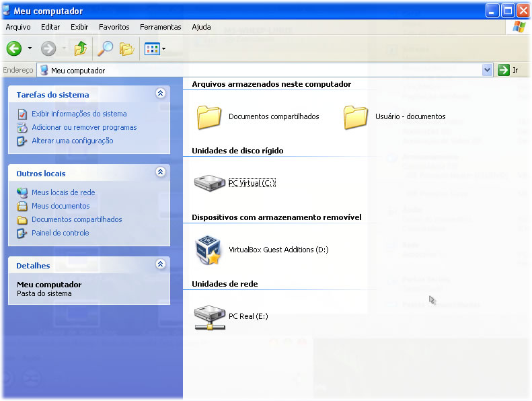Open Documentos compartilhados sidebar link
Viewport: 532px width, 401px height.
point(77,219)
